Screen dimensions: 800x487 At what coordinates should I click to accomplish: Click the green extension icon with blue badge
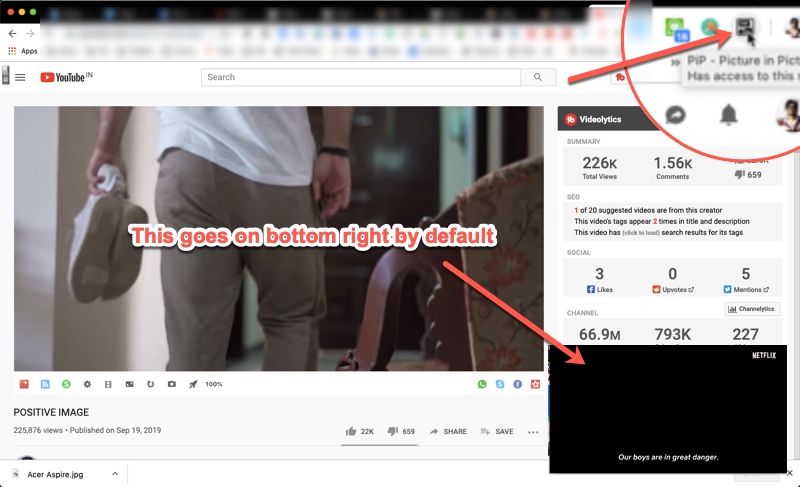point(677,29)
